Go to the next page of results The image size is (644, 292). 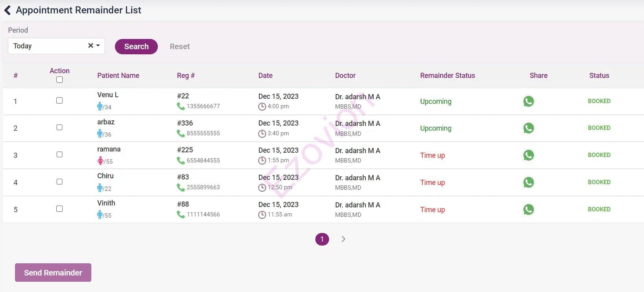click(x=343, y=239)
